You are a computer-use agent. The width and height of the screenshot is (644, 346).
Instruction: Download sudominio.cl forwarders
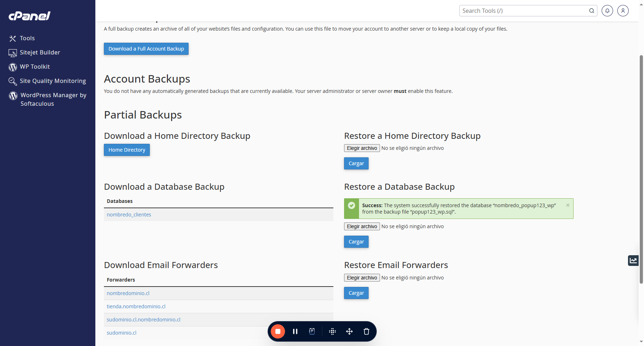point(121,333)
